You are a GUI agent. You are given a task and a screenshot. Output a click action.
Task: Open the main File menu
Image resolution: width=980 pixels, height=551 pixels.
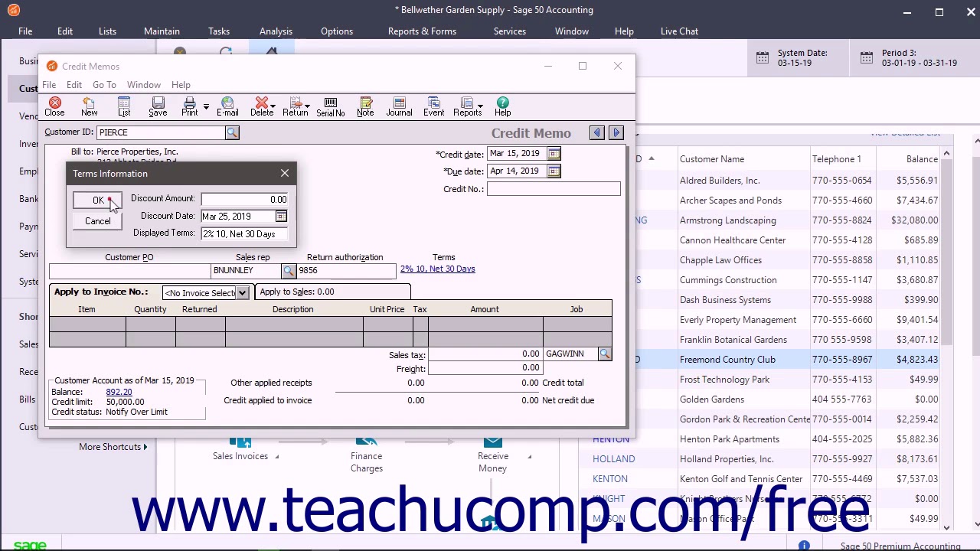point(25,31)
